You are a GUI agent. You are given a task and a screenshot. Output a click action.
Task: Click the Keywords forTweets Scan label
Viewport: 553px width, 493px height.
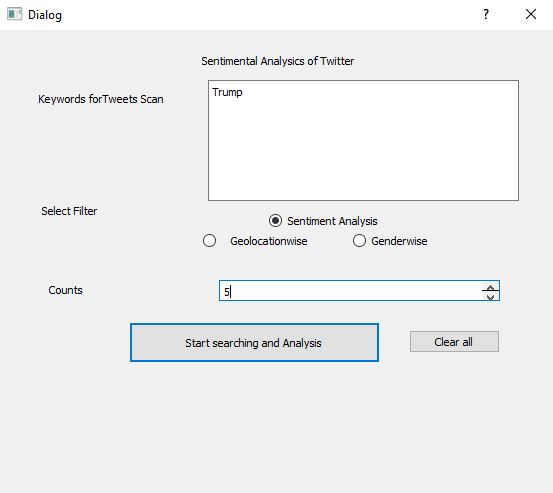click(x=101, y=99)
